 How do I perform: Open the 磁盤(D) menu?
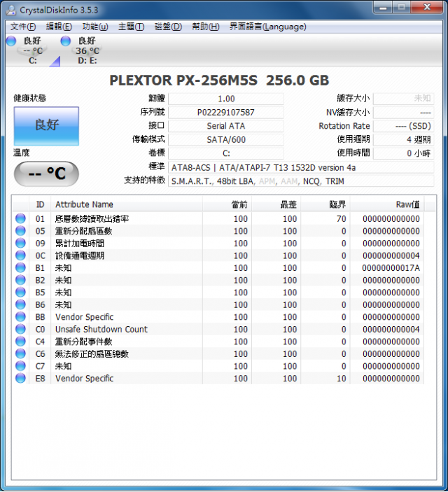168,27
